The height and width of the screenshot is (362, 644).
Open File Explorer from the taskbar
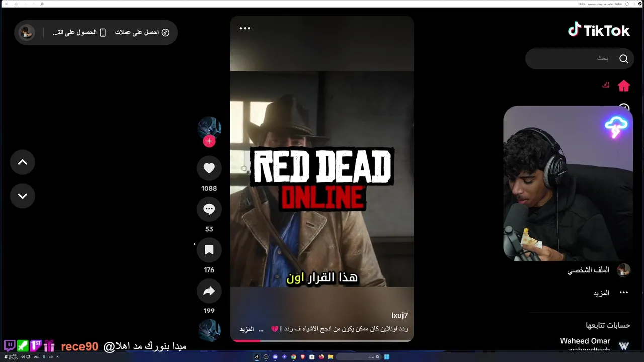tap(331, 357)
